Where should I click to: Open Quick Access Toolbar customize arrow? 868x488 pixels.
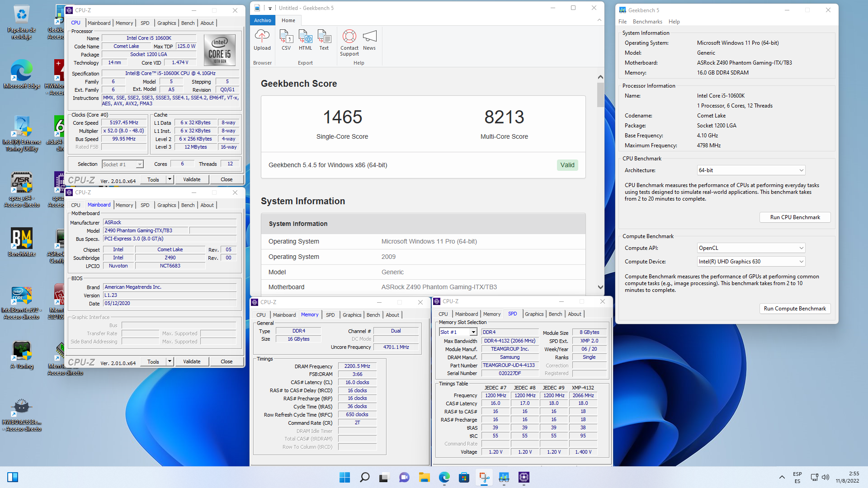click(x=270, y=8)
